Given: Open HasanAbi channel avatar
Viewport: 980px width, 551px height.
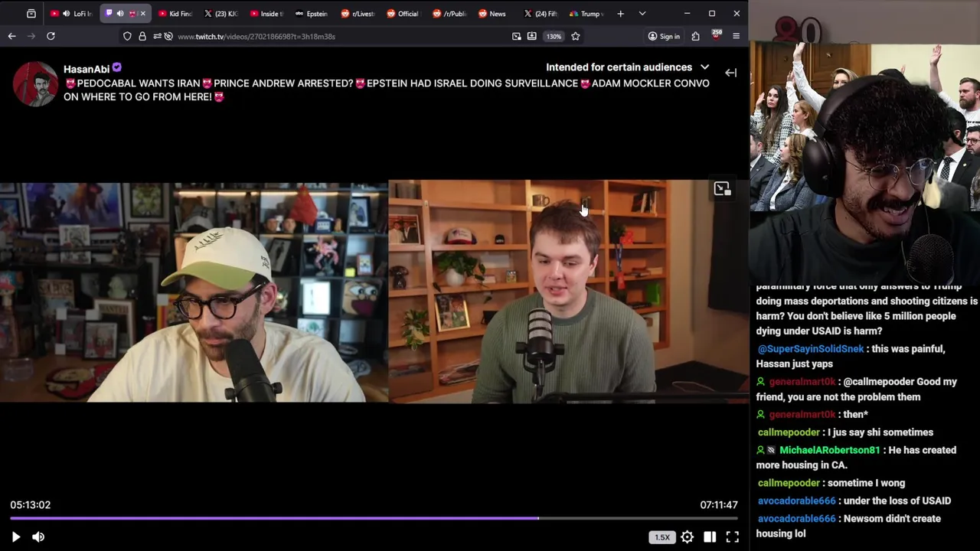Looking at the screenshot, I should (x=34, y=83).
